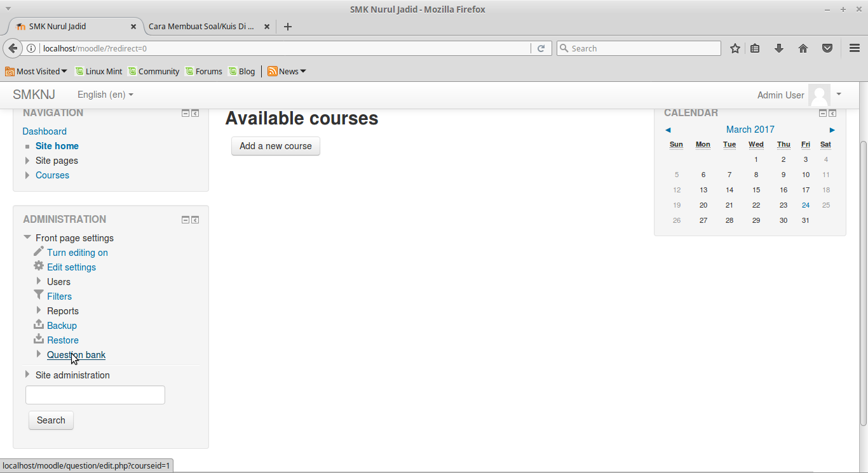Go to homepage via the home icon
Viewport: 868px width, 473px height.
[803, 48]
